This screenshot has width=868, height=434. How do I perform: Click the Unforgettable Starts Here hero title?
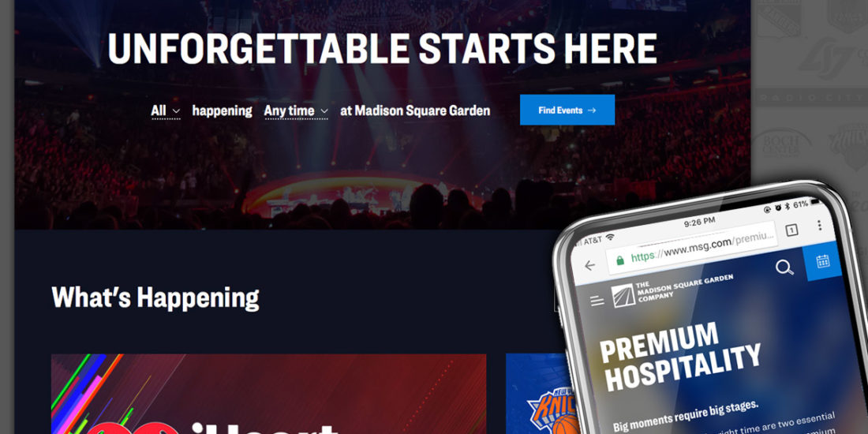pos(383,49)
